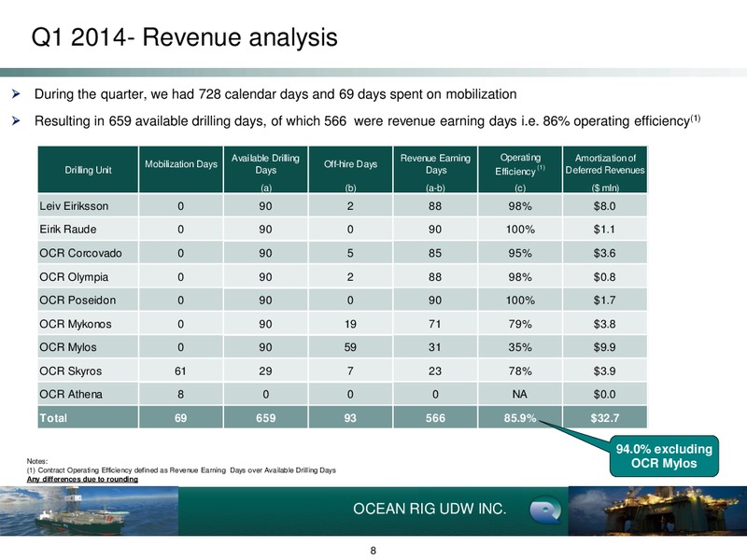Click the 'Operating Efficiency' column header
Screen dimensions: 747x560
[520, 170]
